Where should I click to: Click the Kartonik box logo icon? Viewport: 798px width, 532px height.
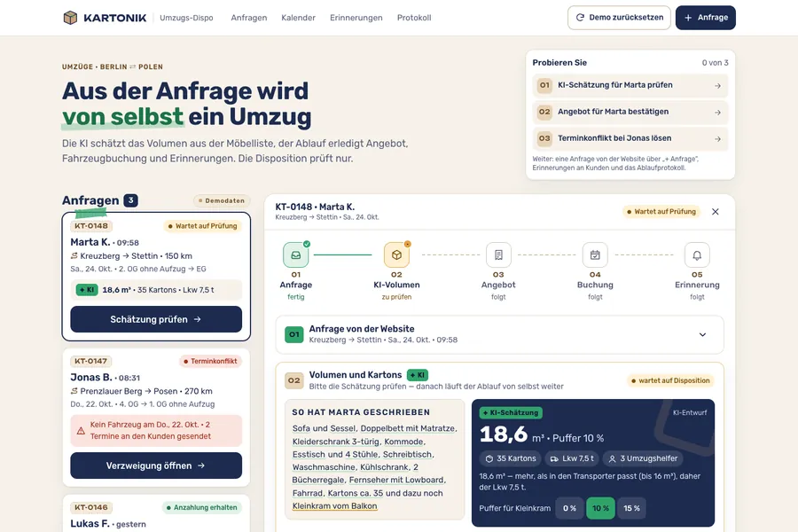click(x=70, y=18)
